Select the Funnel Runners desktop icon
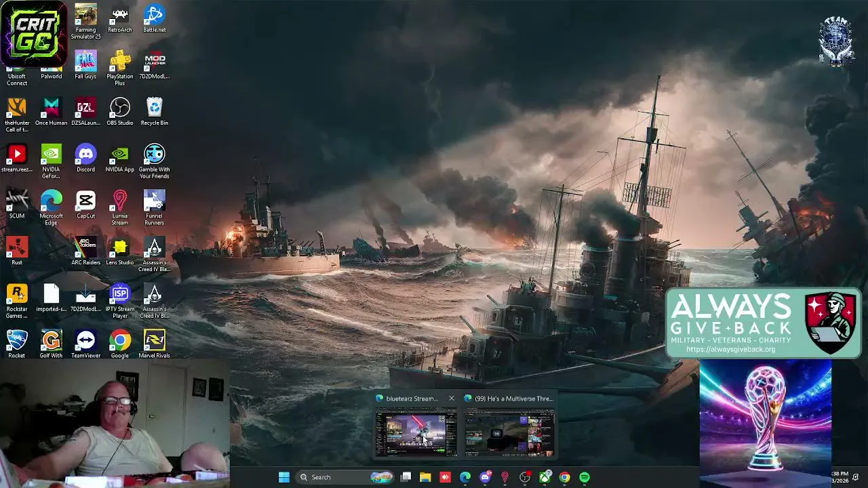Image resolution: width=868 pixels, height=488 pixels. pos(154,208)
